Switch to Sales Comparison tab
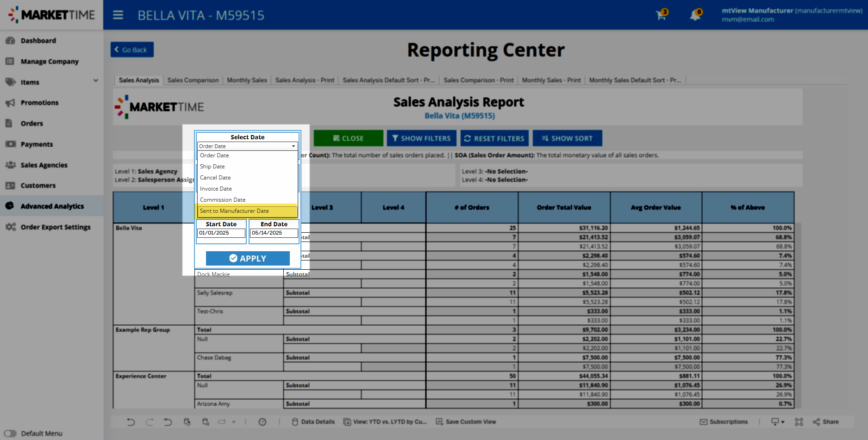 pyautogui.click(x=193, y=80)
